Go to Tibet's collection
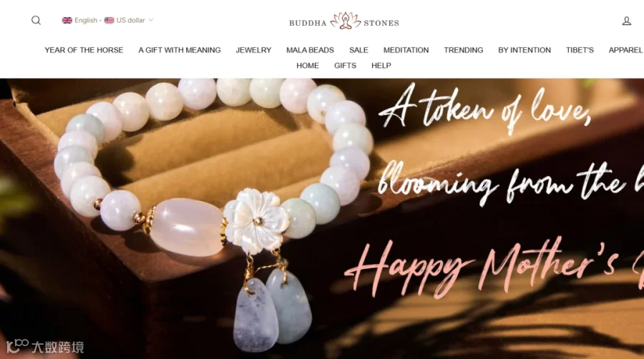 (580, 50)
